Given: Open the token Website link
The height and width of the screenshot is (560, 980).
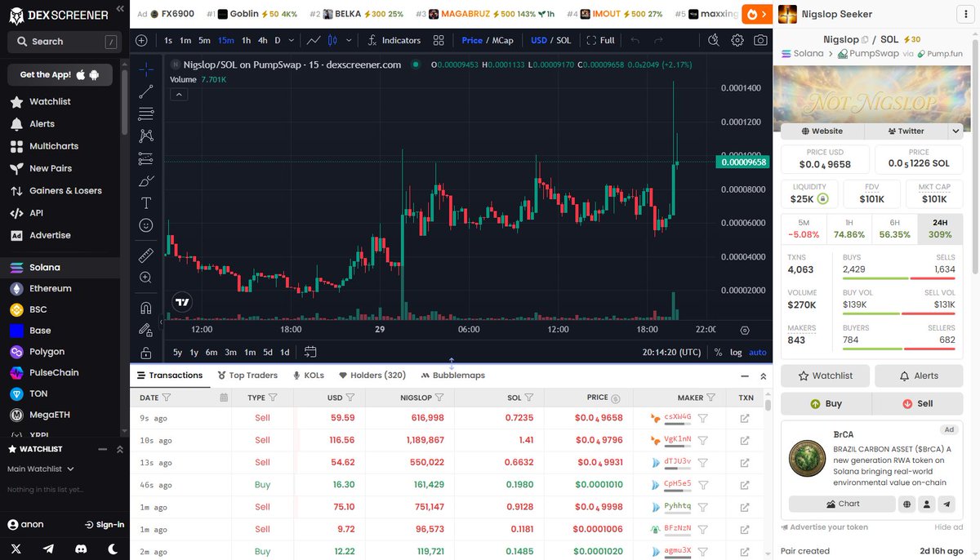Looking at the screenshot, I should [822, 131].
